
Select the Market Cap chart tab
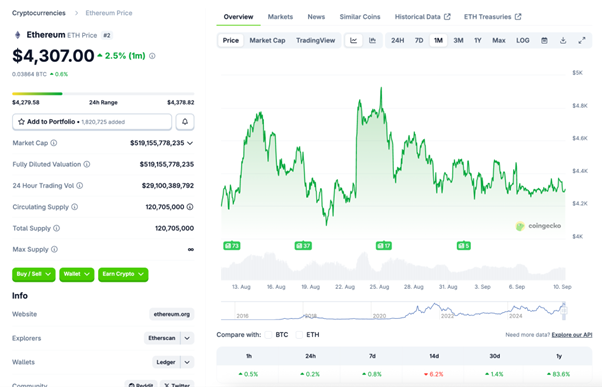tap(267, 40)
